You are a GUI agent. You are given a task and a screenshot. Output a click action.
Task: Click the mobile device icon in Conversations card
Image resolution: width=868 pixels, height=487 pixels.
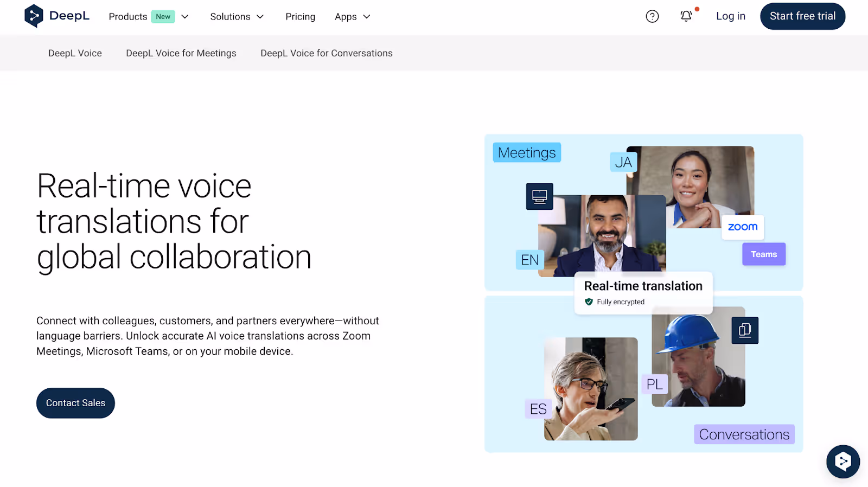(x=745, y=330)
